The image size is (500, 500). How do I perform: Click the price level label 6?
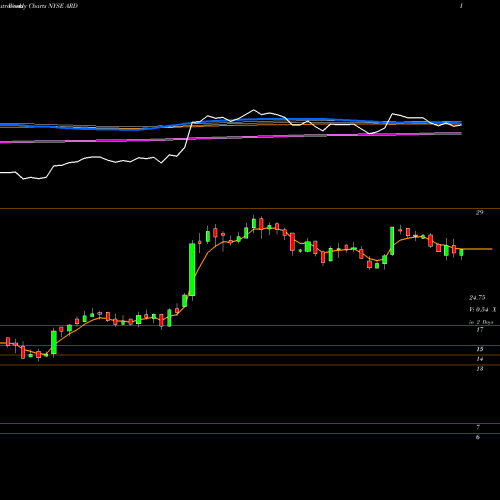[x=478, y=437]
